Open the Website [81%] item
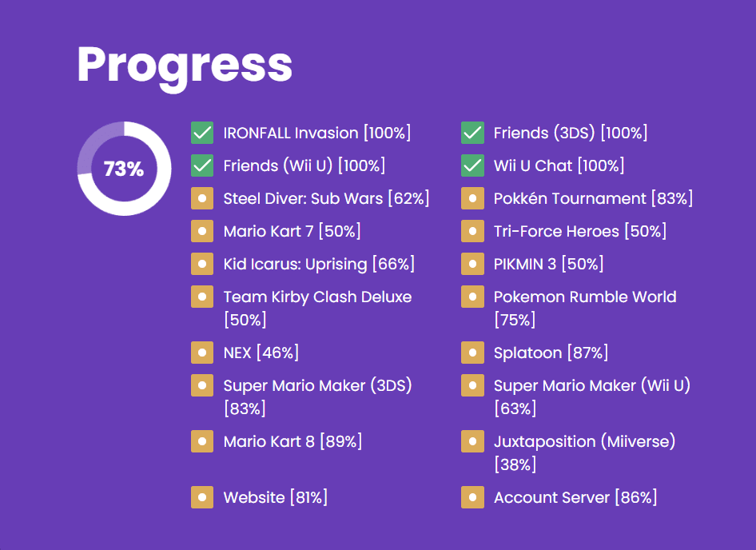This screenshot has width=756, height=550. pyautogui.click(x=275, y=497)
